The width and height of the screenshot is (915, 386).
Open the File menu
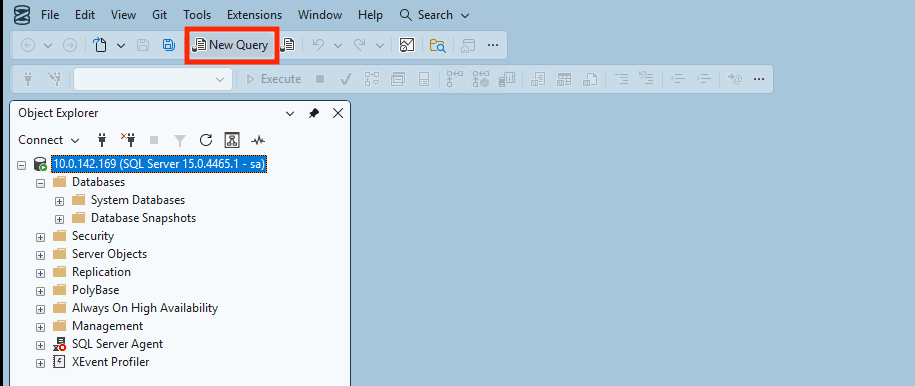pos(50,15)
